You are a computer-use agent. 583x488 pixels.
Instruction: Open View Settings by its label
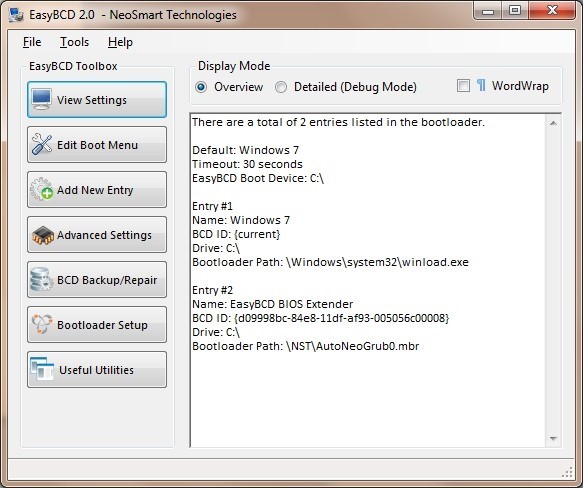pyautogui.click(x=92, y=100)
